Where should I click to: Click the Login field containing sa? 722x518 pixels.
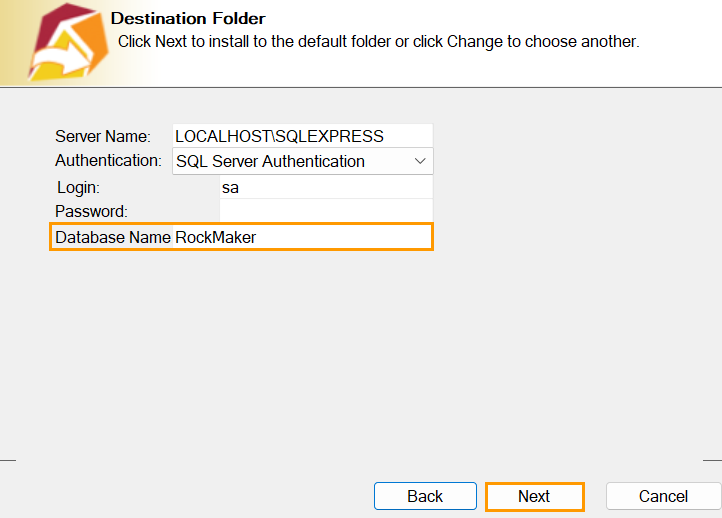326,187
